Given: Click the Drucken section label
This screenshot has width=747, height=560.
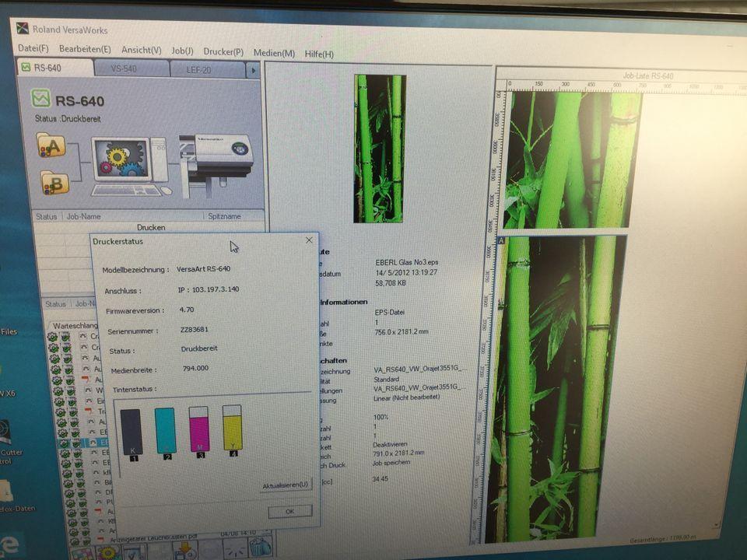Looking at the screenshot, I should click(151, 228).
